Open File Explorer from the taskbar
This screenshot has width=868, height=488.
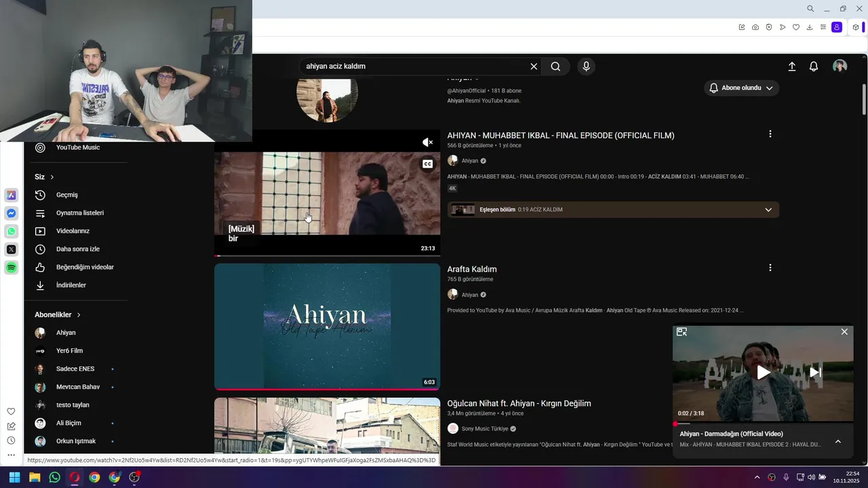[x=35, y=477]
